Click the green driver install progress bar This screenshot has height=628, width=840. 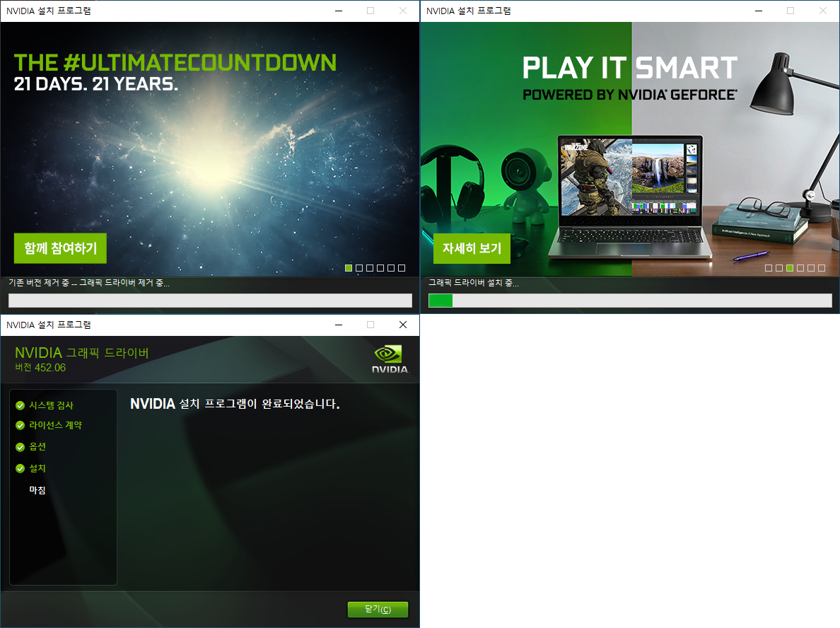[630, 301]
